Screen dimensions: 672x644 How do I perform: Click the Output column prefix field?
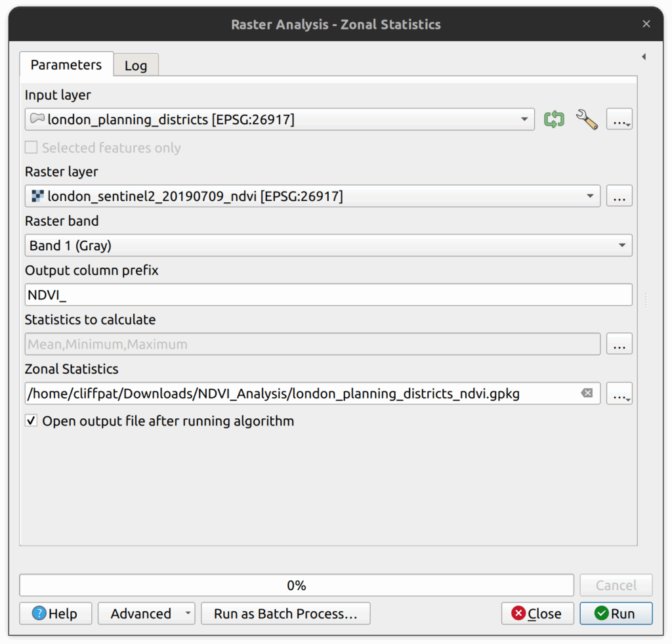[x=328, y=295]
